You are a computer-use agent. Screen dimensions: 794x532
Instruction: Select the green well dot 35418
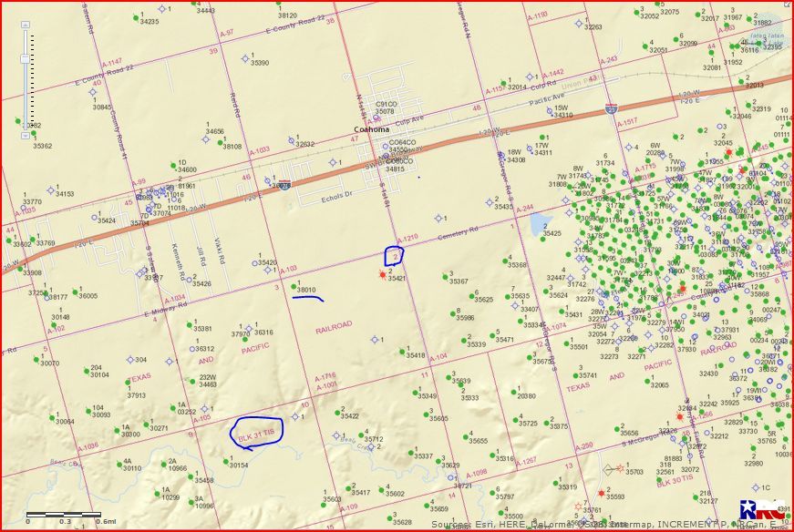click(x=402, y=351)
